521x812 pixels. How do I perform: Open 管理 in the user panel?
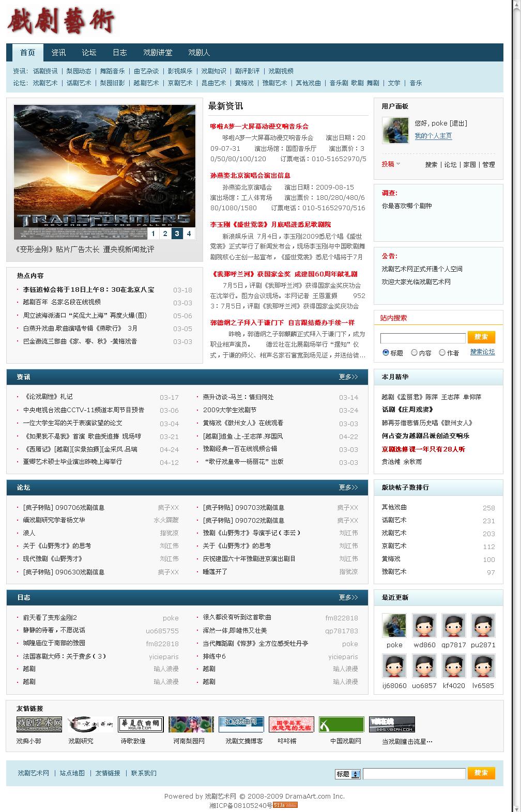tap(488, 164)
